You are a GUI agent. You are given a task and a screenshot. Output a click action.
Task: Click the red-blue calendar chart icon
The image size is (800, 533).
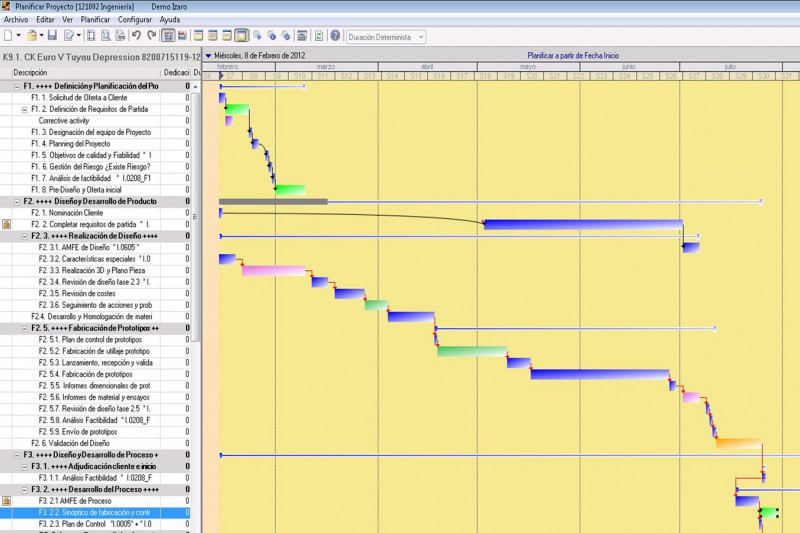point(182,36)
